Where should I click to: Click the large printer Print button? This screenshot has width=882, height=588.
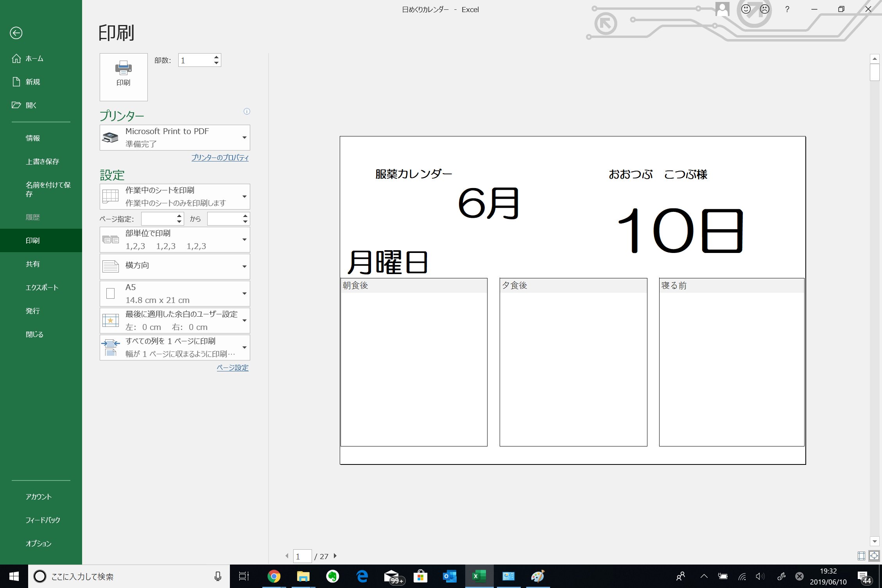124,77
